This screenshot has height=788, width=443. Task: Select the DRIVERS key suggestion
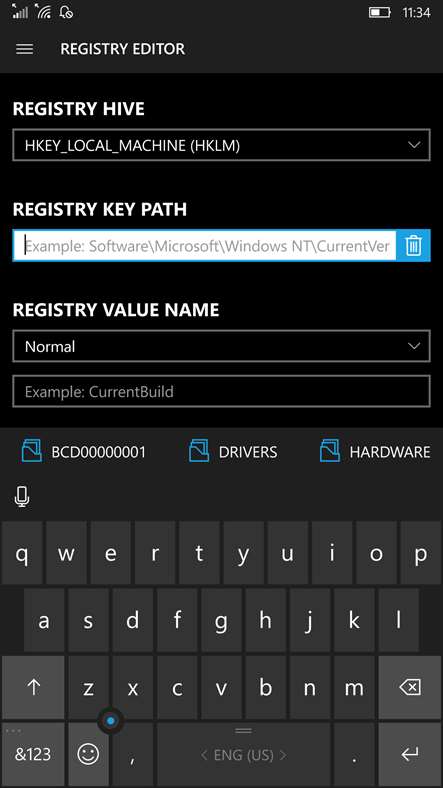click(x=233, y=451)
